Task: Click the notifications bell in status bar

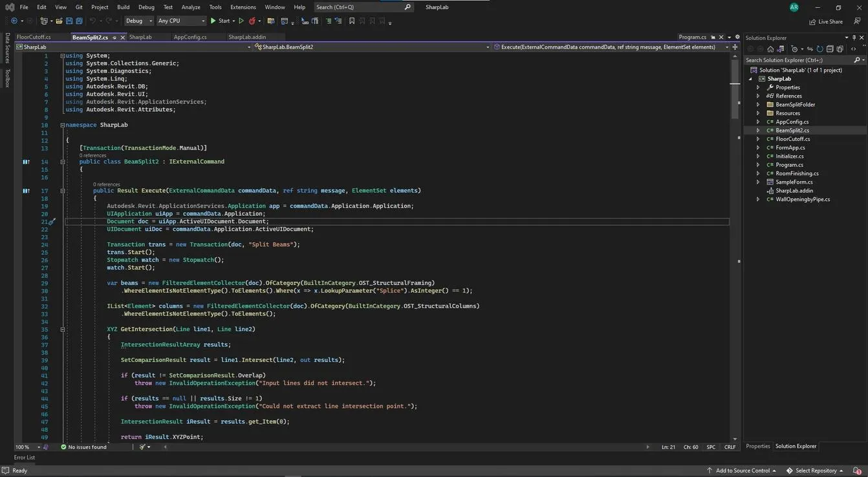Action: [857, 471]
